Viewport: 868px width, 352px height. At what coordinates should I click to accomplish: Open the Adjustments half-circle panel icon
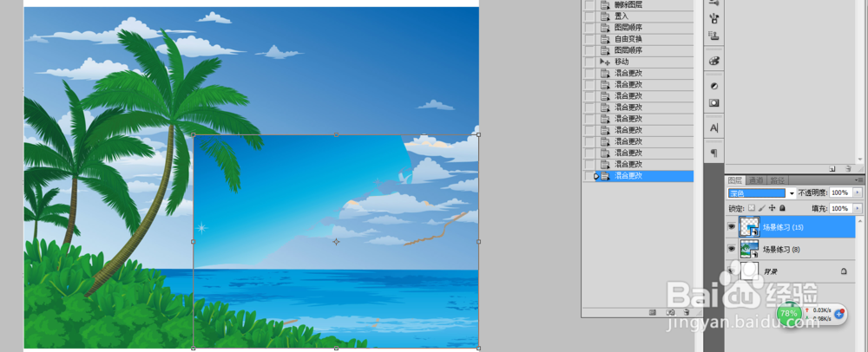(714, 86)
